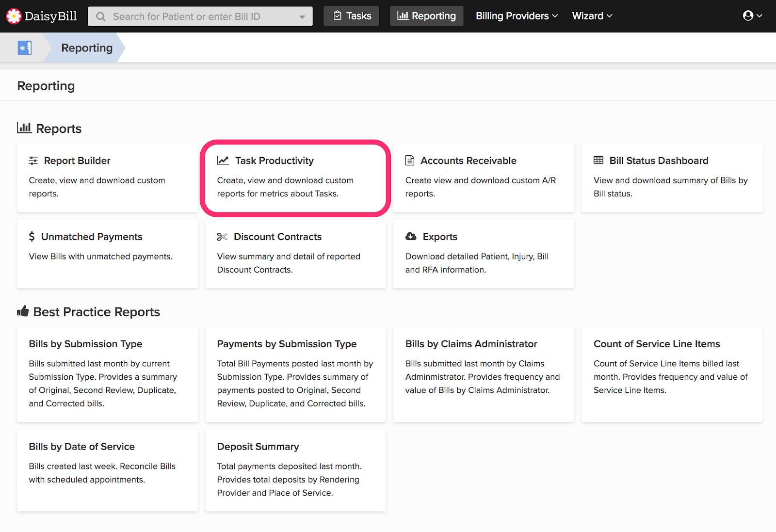Image resolution: width=776 pixels, height=532 pixels.
Task: Click the Search for Patient input field
Action: tap(200, 16)
